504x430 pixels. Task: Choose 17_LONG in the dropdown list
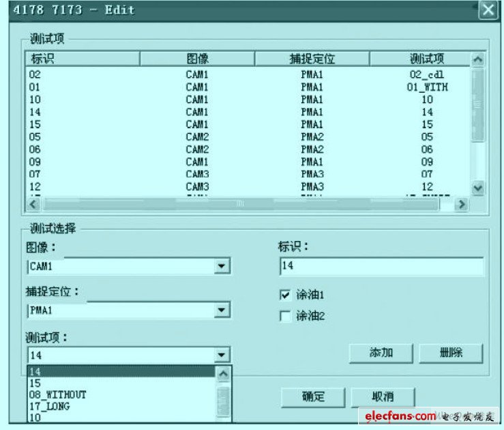pos(49,406)
